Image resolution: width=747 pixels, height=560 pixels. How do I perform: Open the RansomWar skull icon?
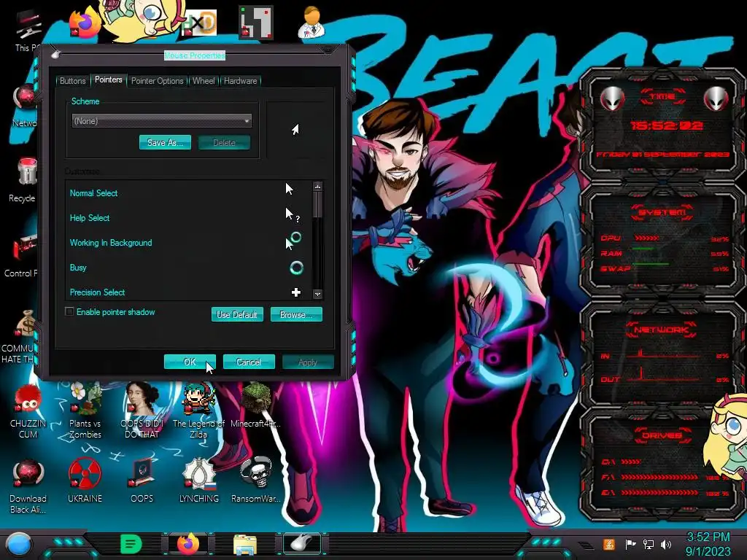click(256, 480)
